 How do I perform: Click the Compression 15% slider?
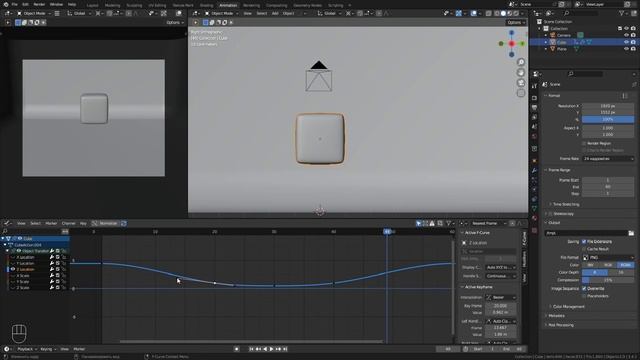[608, 280]
